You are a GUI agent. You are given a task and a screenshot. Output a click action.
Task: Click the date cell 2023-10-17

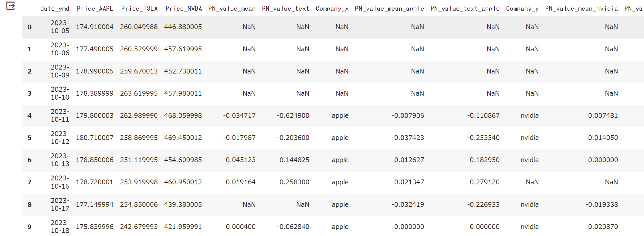click(x=60, y=205)
